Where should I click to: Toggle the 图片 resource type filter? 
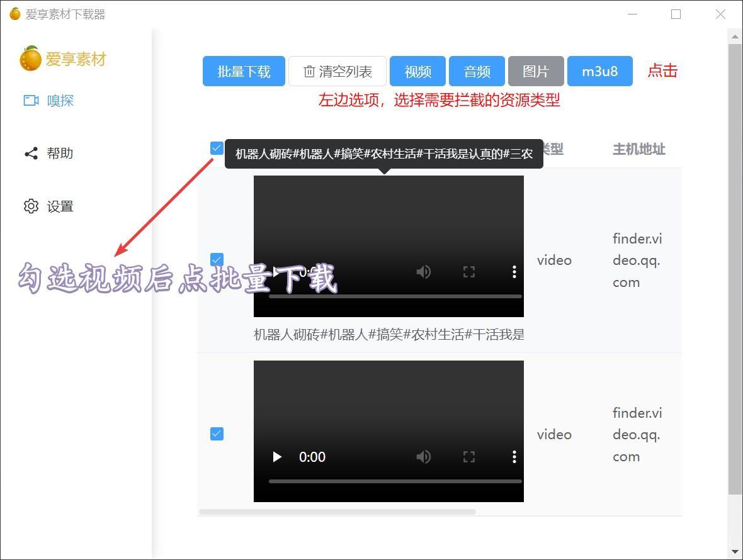[536, 71]
